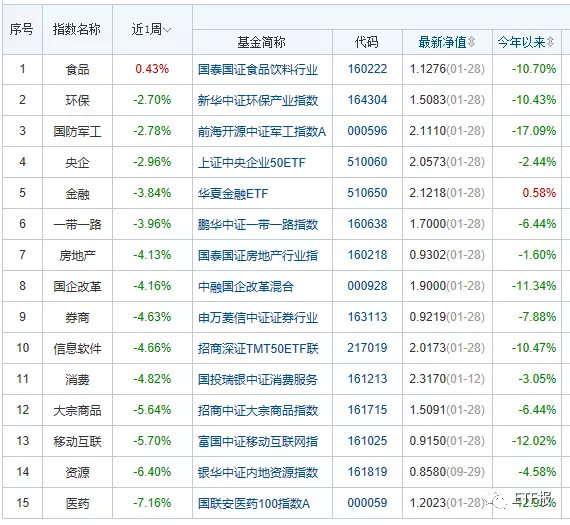Click weekly change value -7.16%
This screenshot has width=570, height=525.
152,503
